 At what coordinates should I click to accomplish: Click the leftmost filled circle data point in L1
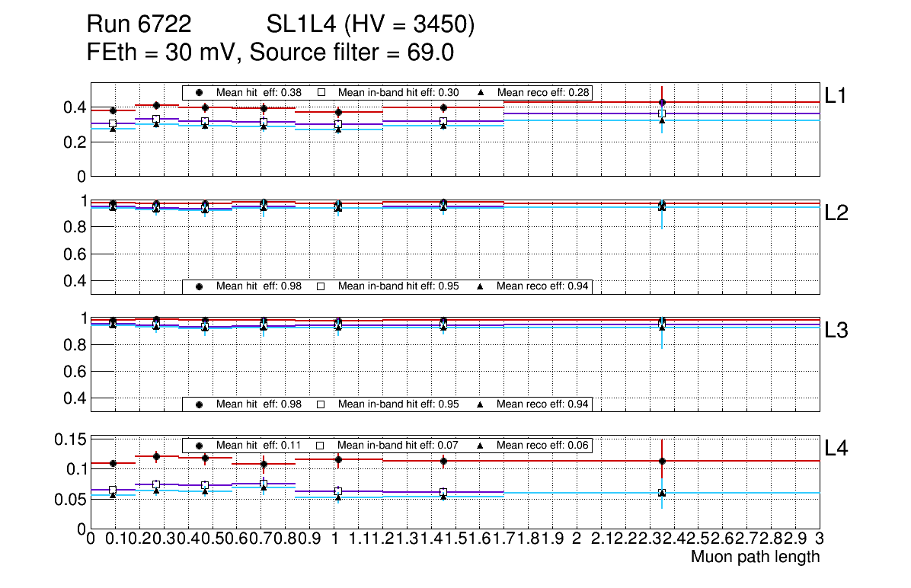coord(113,110)
